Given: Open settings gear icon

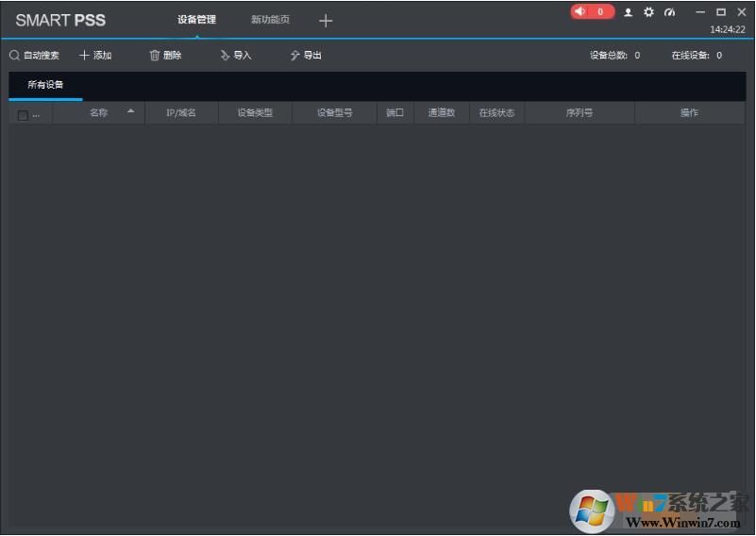Looking at the screenshot, I should (648, 12).
